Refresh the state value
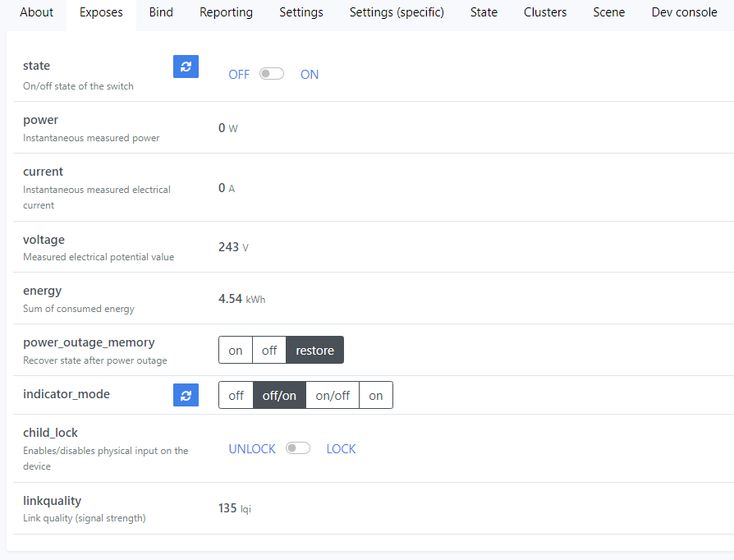The width and height of the screenshot is (734, 560). pyautogui.click(x=186, y=67)
